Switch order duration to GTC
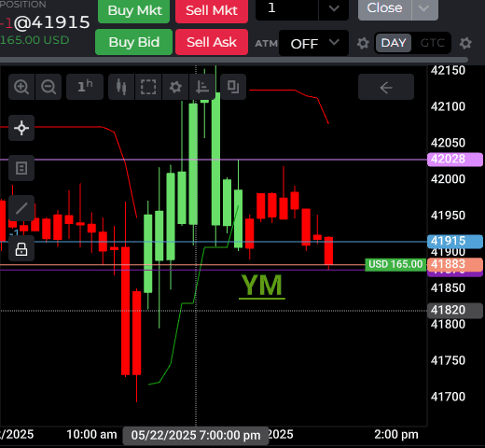This screenshot has width=485, height=448. [x=432, y=43]
